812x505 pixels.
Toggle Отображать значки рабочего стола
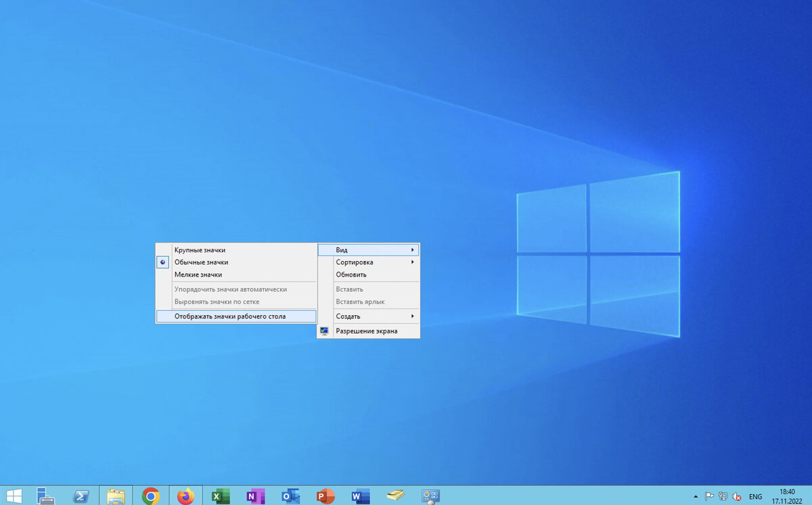pos(236,316)
